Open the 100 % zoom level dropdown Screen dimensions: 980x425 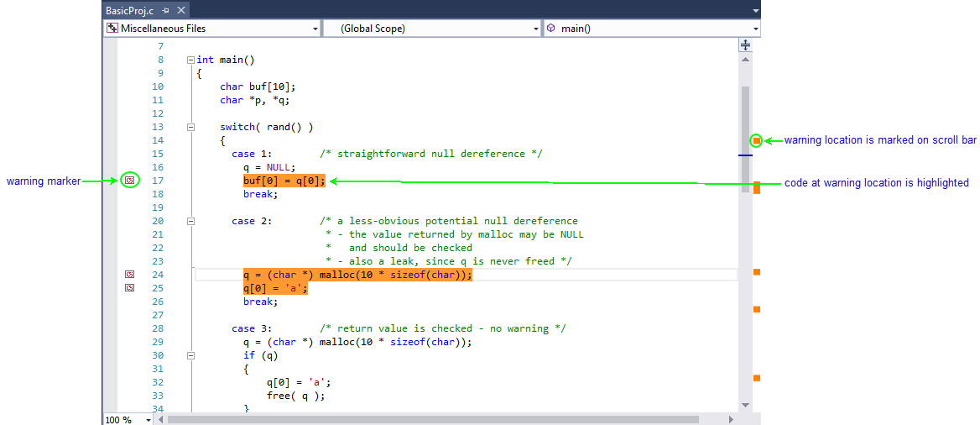[x=149, y=420]
